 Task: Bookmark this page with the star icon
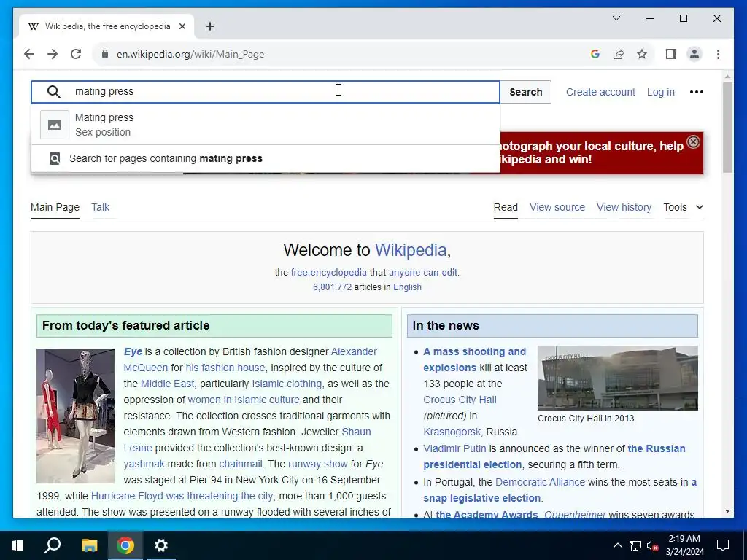642,54
